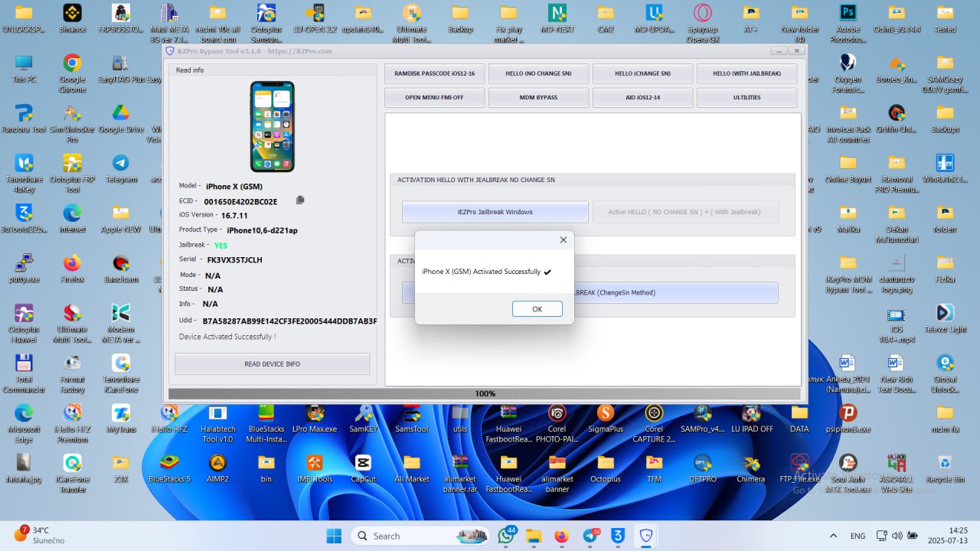Open AIMP2 desktop icon
This screenshot has height=551, width=980.
click(217, 468)
